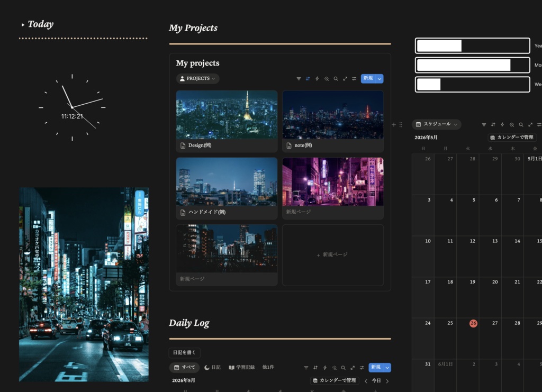Click the Daily Log heading
Image resolution: width=542 pixels, height=392 pixels.
[189, 323]
